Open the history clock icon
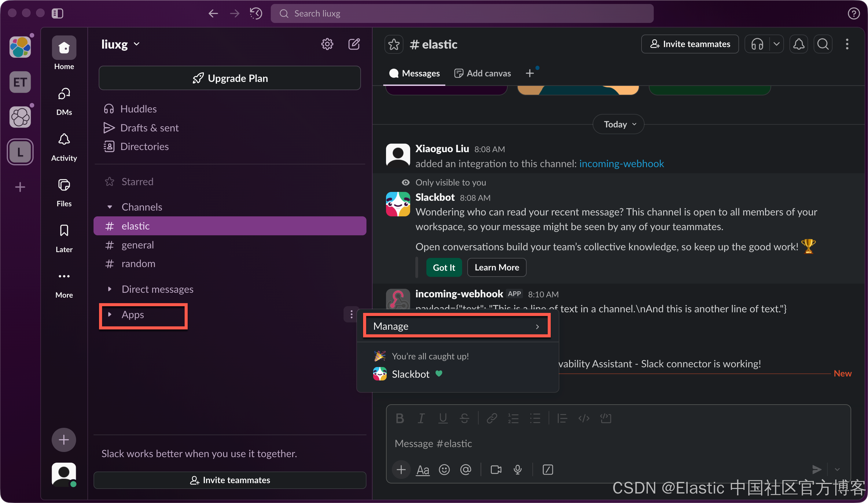The height and width of the screenshot is (503, 868). click(256, 13)
